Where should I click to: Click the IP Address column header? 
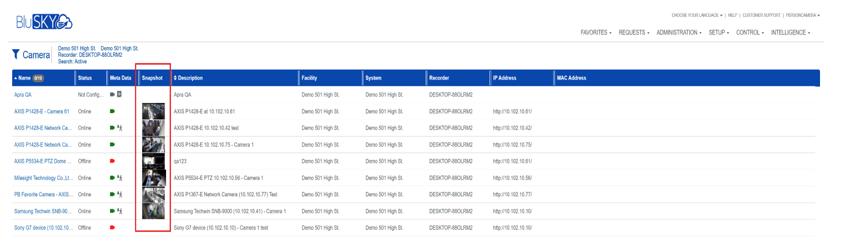(x=505, y=78)
